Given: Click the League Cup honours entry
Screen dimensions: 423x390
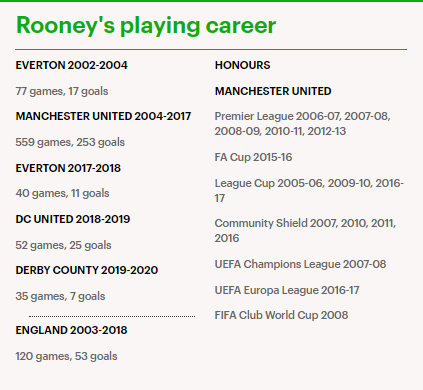Looking at the screenshot, I should 309,191.
